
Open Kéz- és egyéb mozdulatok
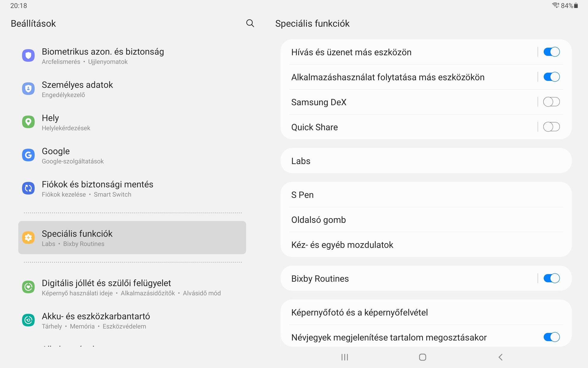click(426, 245)
